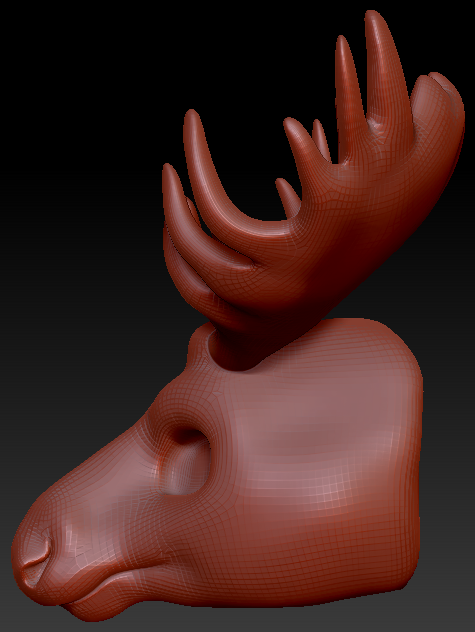Screen dimensions: 475x632
Task: Click the moose model's eye socket
Action: coord(186,463)
